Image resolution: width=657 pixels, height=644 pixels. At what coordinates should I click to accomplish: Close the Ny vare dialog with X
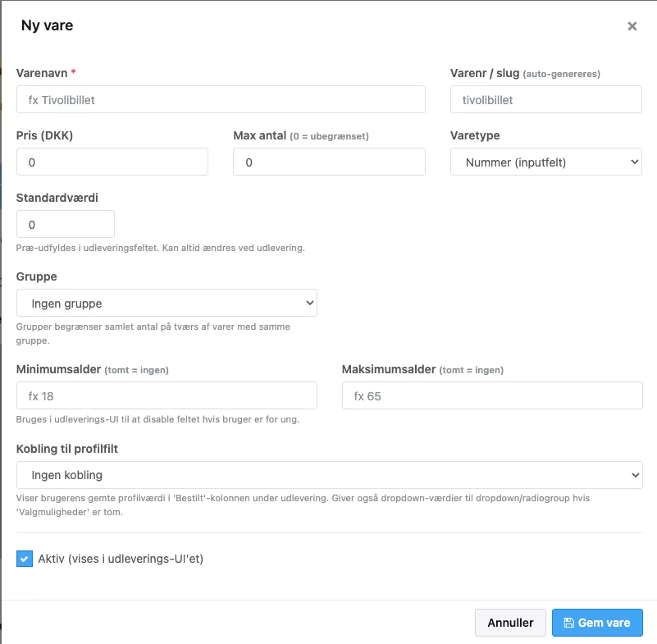[632, 26]
